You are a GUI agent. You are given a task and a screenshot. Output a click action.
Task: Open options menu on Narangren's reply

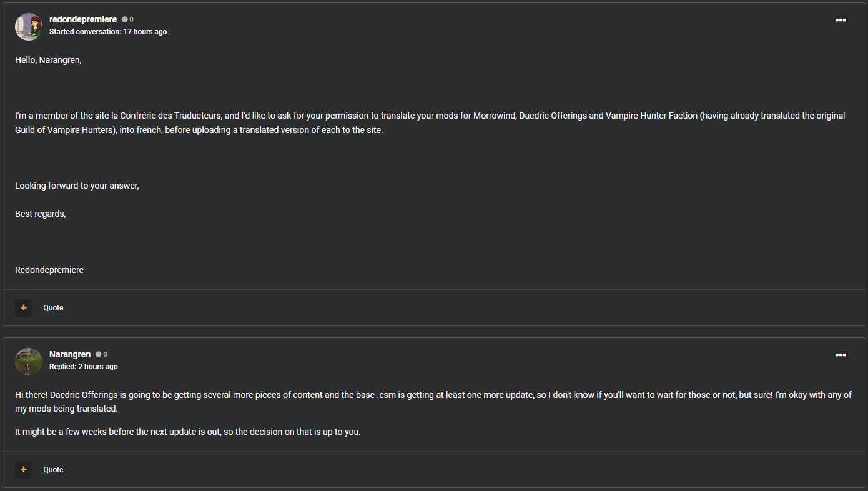tap(840, 355)
